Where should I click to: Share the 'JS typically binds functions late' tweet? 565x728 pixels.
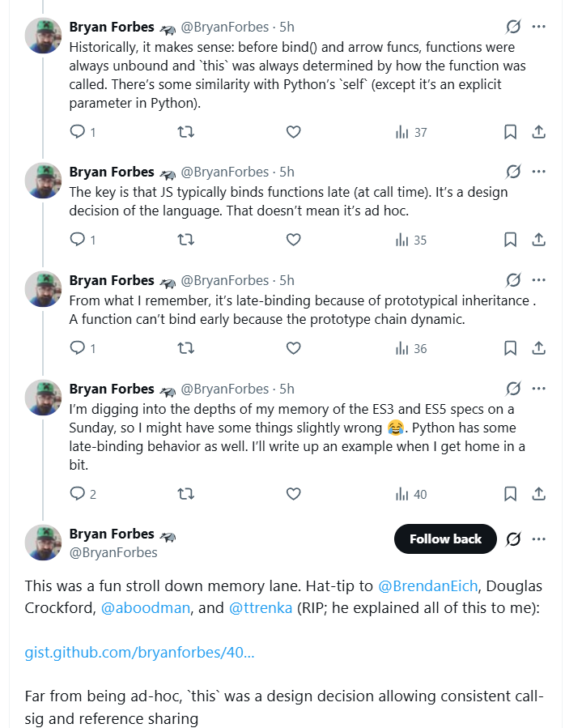538,240
